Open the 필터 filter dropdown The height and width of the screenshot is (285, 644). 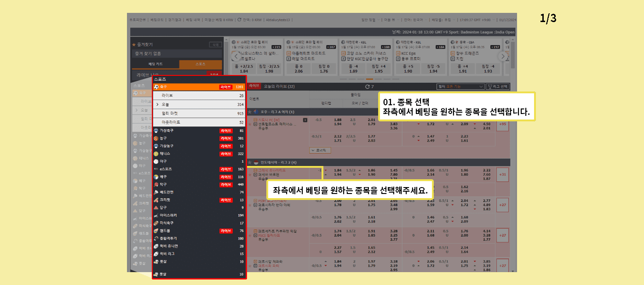click(460, 86)
